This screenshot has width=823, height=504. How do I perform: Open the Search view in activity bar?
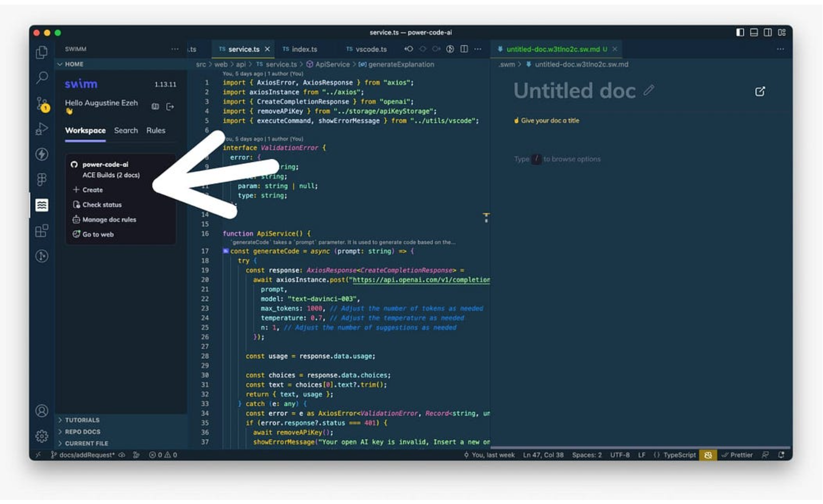point(42,77)
